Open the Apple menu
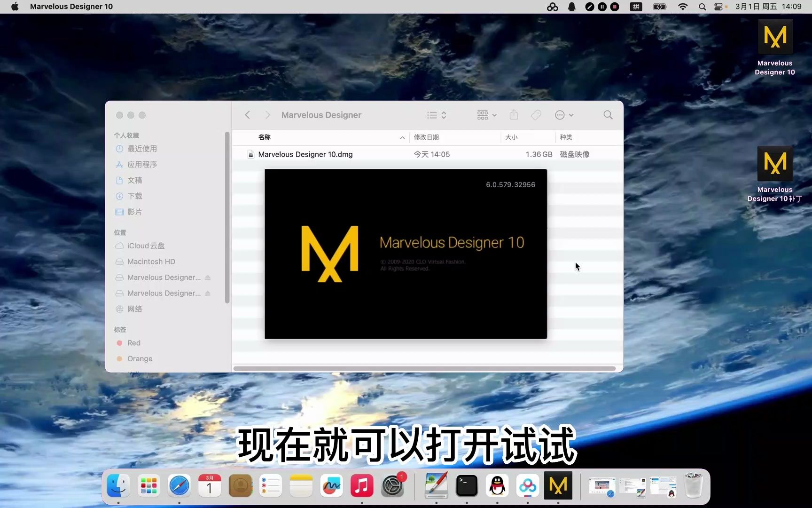812x508 pixels. (x=15, y=7)
